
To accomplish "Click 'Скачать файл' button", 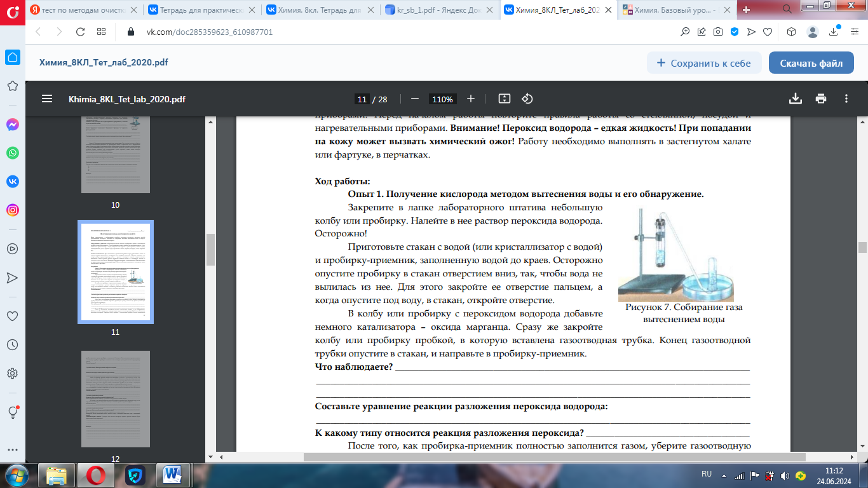I will (811, 63).
